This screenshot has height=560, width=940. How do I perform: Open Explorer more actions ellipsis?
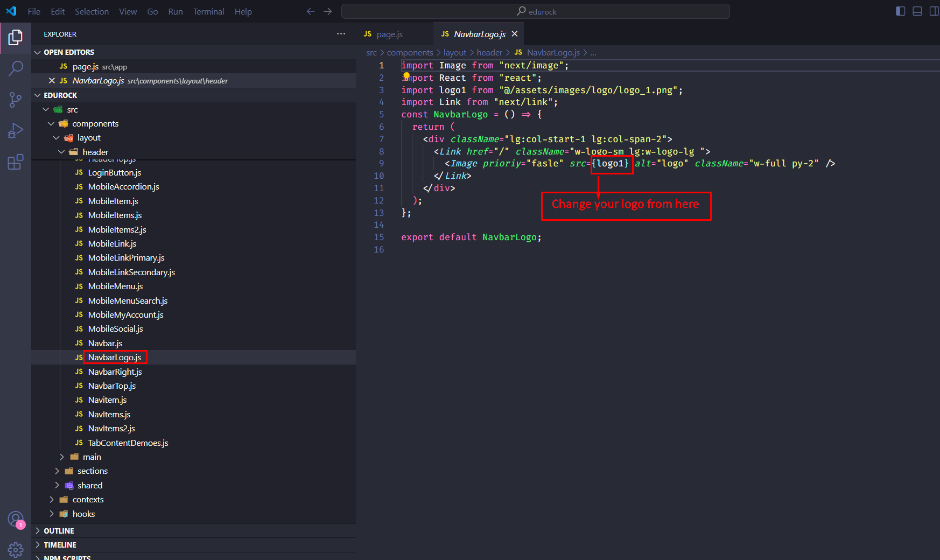(x=341, y=34)
